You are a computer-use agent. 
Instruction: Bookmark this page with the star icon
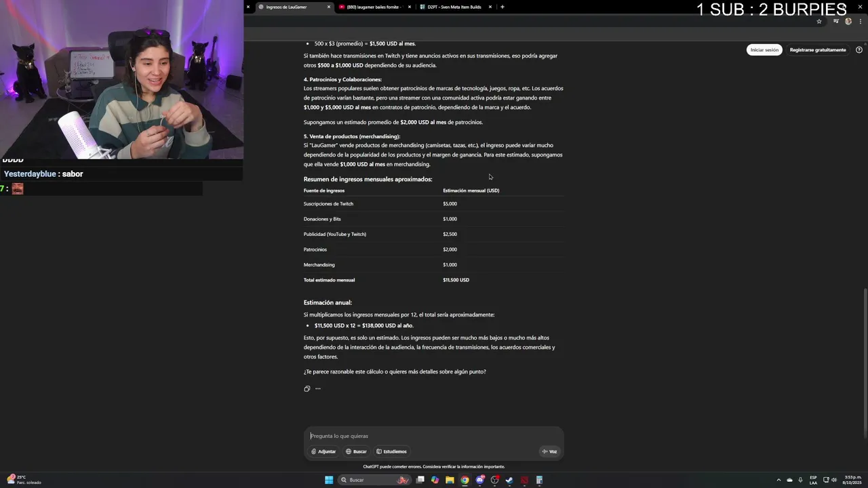(x=819, y=21)
